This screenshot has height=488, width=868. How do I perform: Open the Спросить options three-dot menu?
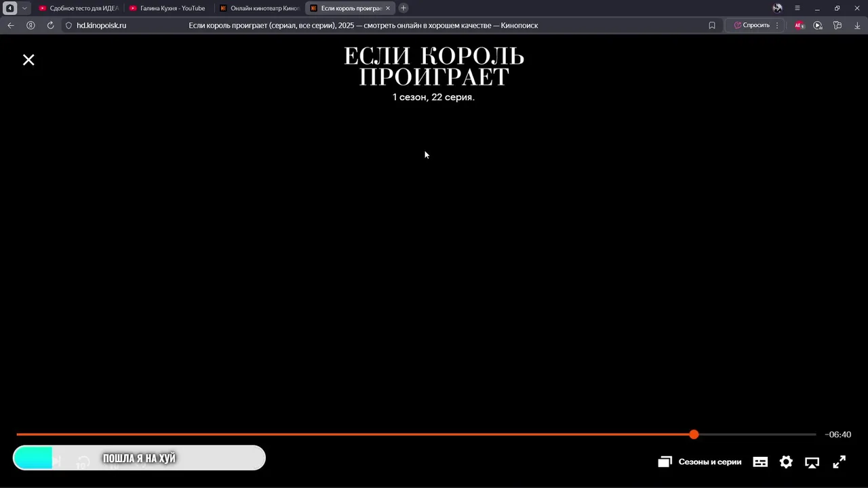[777, 25]
